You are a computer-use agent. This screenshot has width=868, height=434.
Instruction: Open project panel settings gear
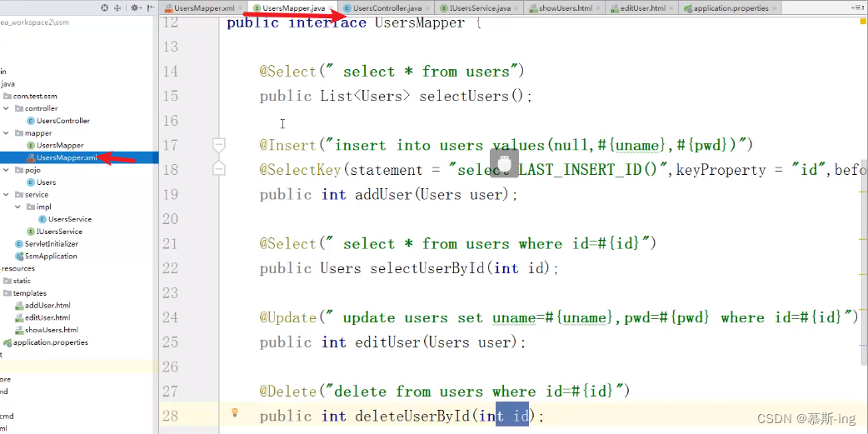pos(136,7)
